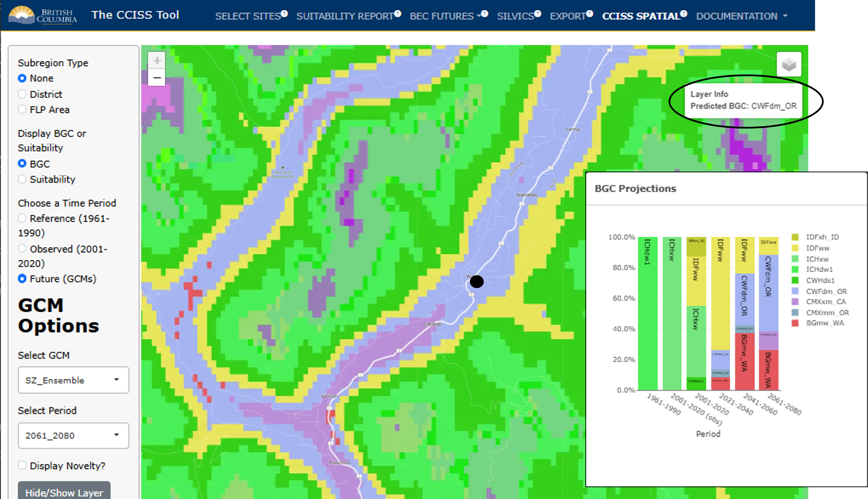Click help icon next to CCISS Spatial
868x499 pixels.
pyautogui.click(x=683, y=14)
